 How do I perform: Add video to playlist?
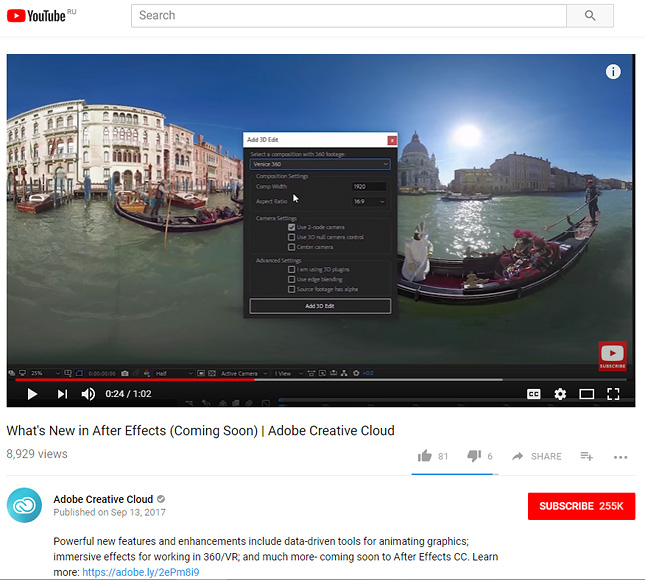(586, 456)
